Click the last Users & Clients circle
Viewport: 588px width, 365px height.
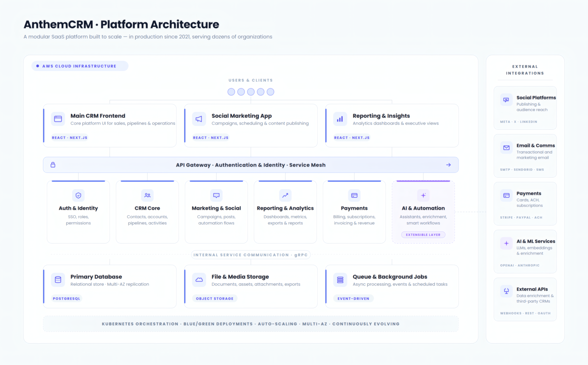point(270,92)
